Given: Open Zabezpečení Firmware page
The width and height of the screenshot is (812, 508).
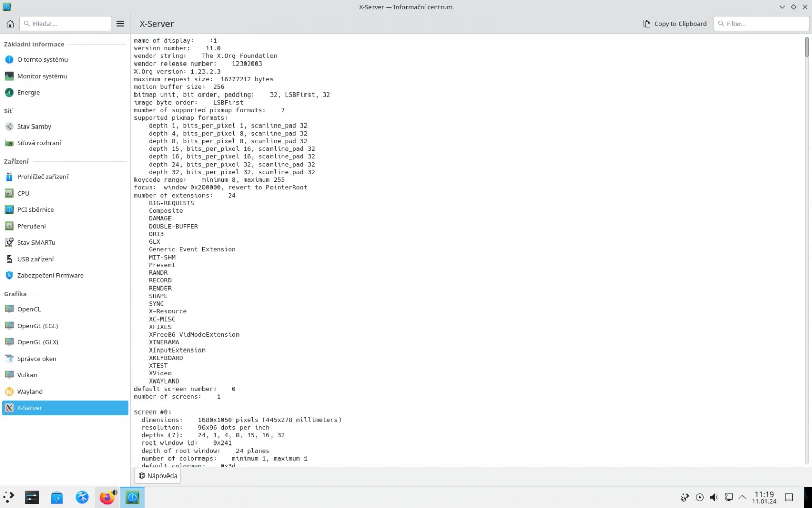Looking at the screenshot, I should coord(65,275).
